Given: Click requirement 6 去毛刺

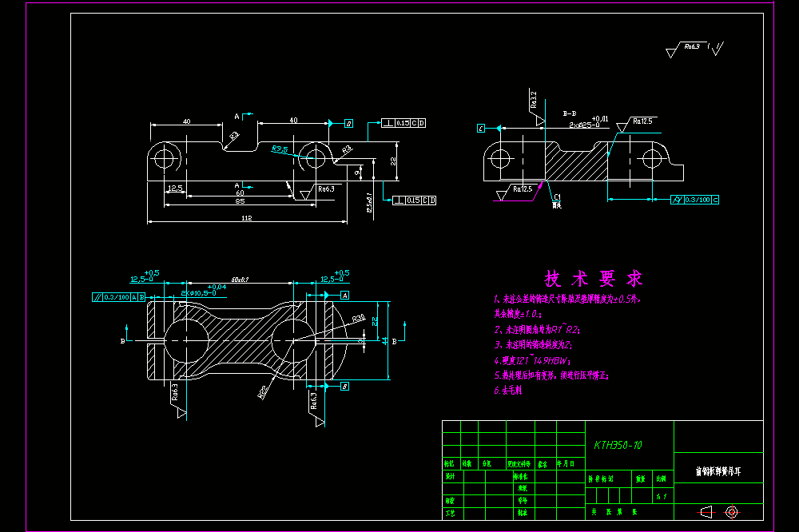Looking at the screenshot, I should (507, 391).
